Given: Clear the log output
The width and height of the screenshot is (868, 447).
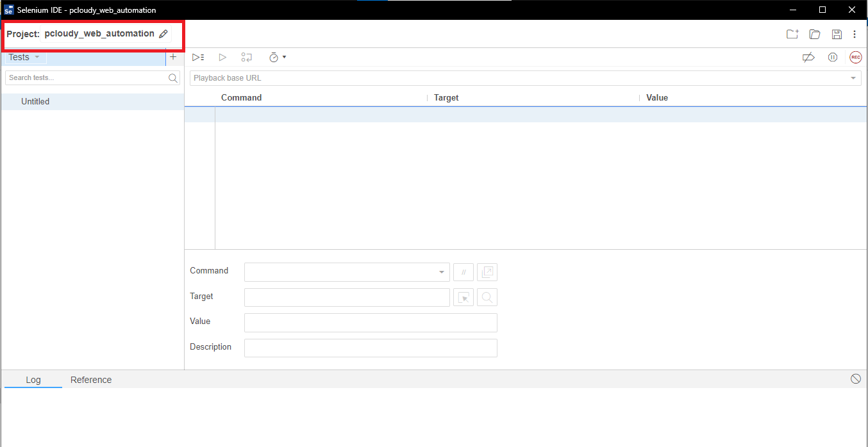Looking at the screenshot, I should [x=856, y=378].
